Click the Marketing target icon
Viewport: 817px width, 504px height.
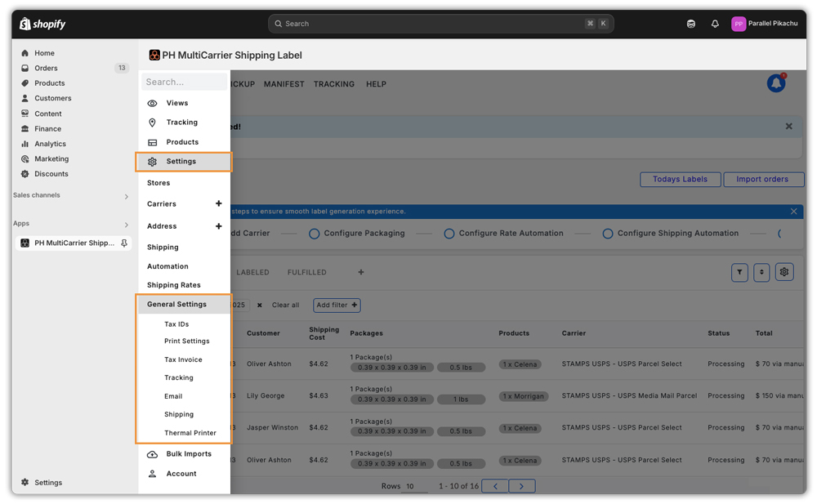(x=25, y=159)
